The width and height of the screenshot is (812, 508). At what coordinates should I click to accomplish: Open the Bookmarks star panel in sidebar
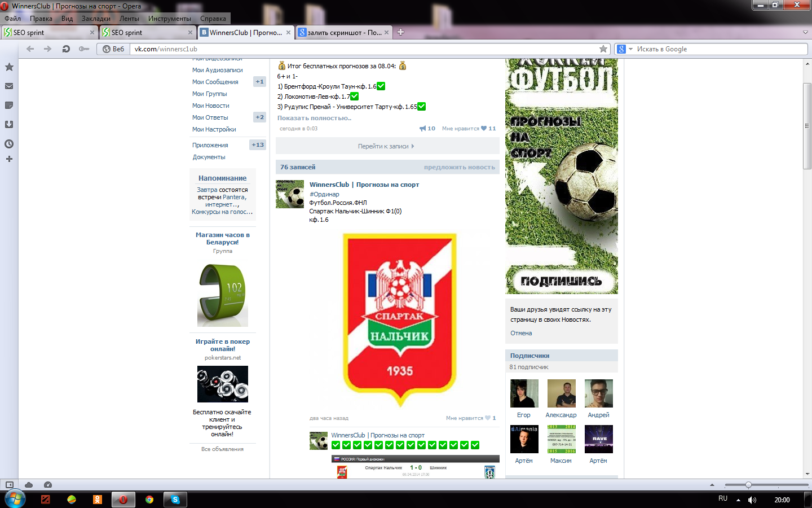[x=9, y=67]
